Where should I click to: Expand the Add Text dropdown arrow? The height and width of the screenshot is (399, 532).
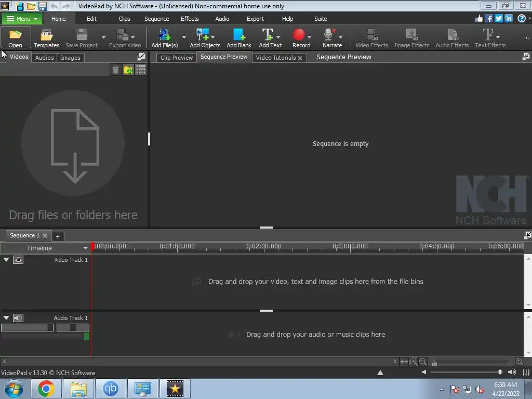(278, 37)
